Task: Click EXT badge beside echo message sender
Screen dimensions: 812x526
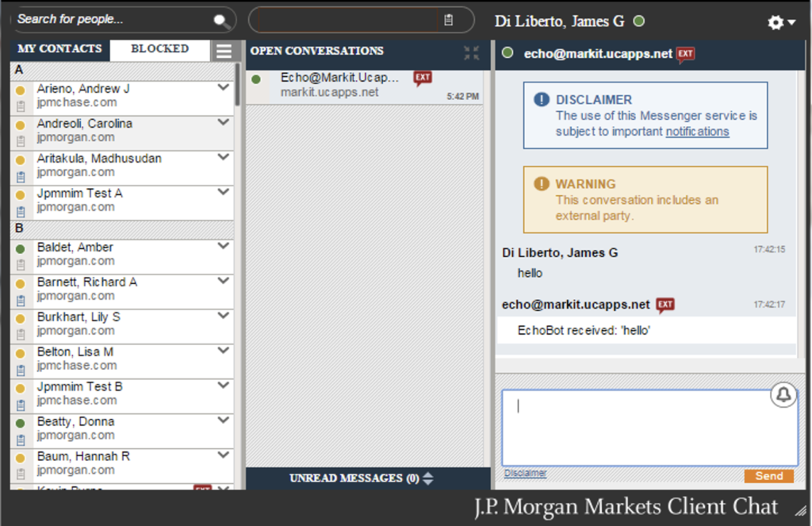Action: click(665, 305)
